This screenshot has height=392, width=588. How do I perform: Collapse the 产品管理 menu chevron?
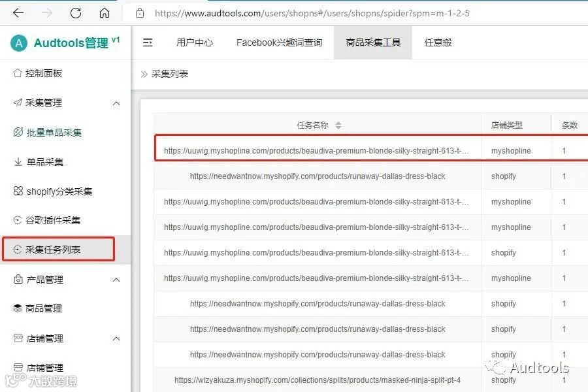pos(116,280)
